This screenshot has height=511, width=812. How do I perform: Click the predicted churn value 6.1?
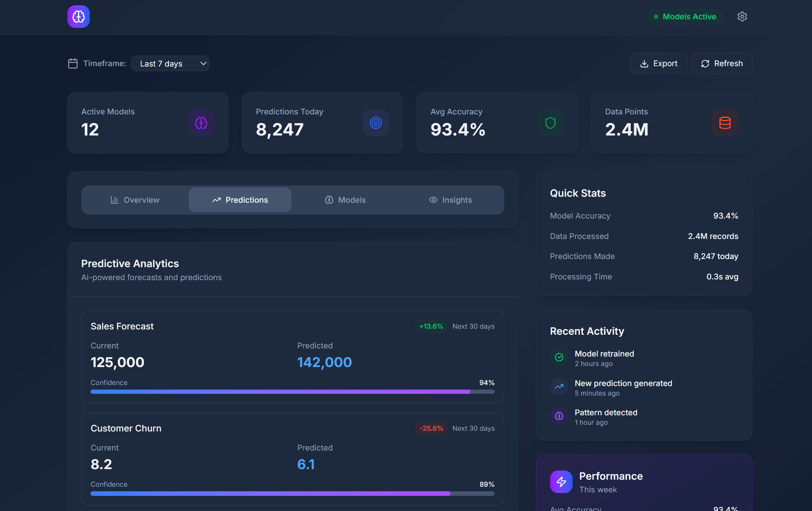(x=306, y=464)
